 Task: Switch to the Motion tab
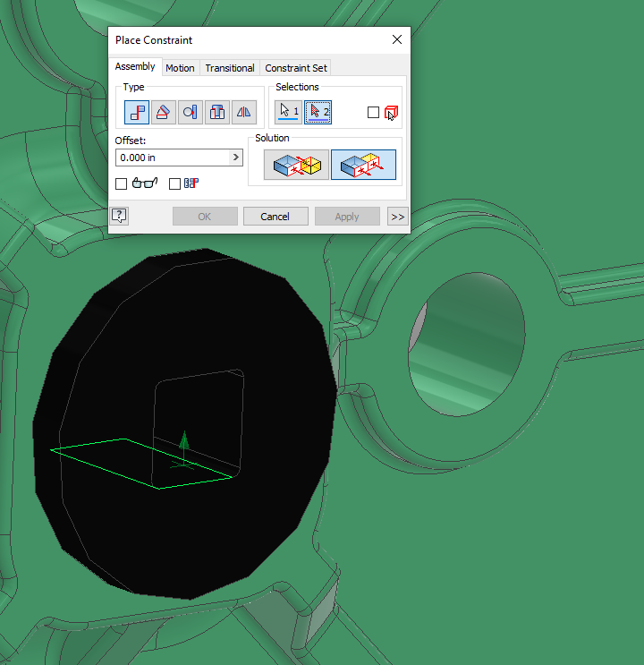coord(180,68)
